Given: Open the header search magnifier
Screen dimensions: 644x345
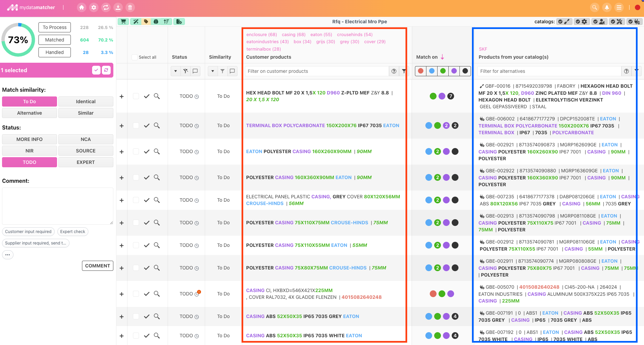Looking at the screenshot, I should pyautogui.click(x=595, y=7).
